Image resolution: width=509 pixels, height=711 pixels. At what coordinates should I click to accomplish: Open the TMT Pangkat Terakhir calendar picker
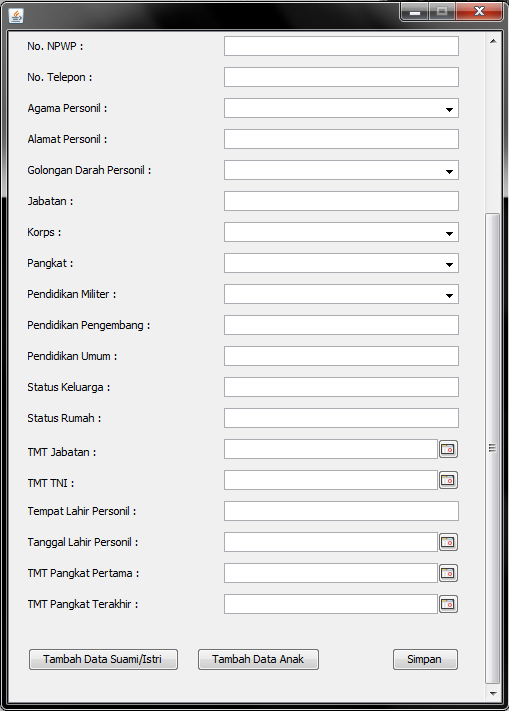point(448,604)
